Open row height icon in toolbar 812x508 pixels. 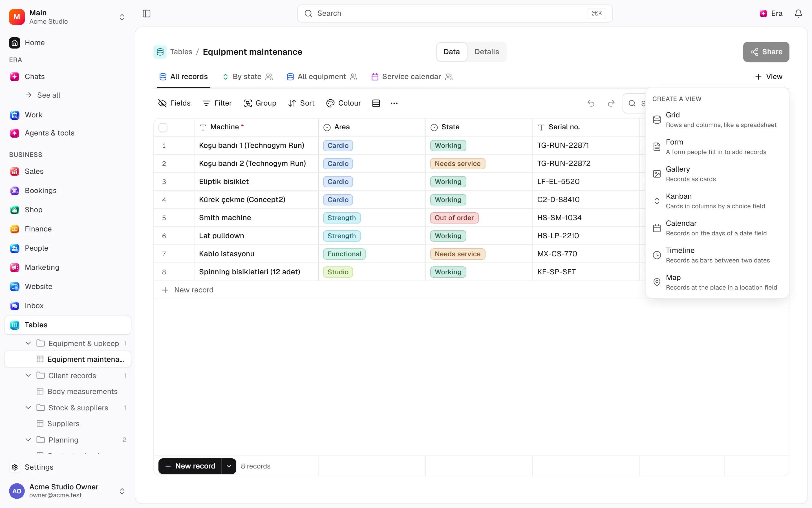376,103
